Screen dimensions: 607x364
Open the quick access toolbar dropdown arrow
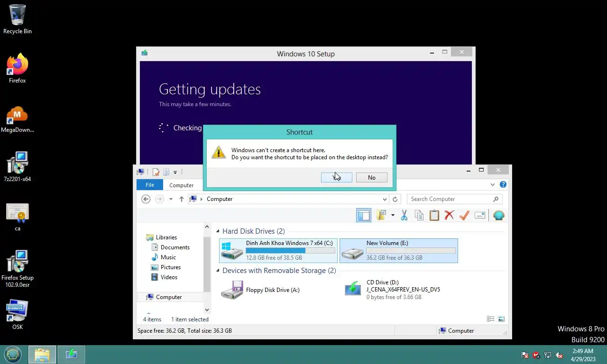175,172
